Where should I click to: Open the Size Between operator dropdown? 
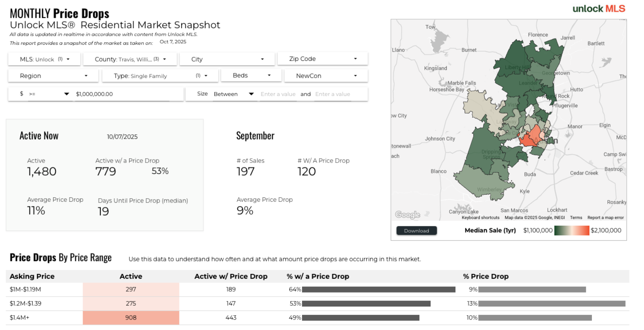233,94
